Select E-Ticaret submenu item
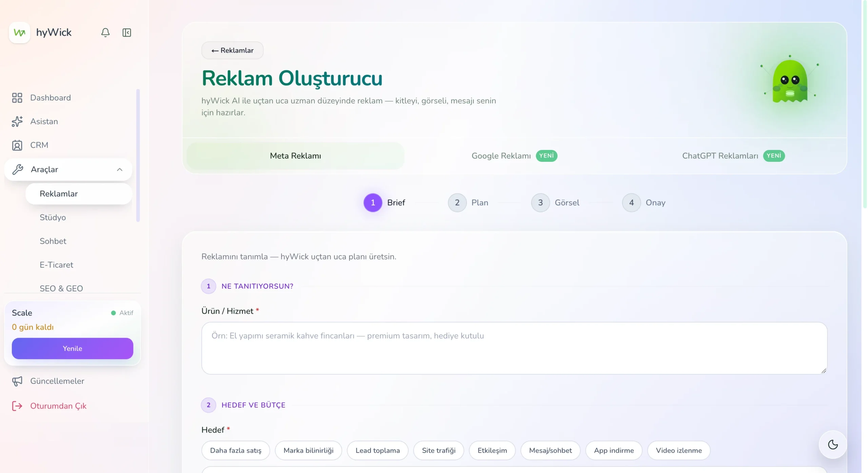The height and width of the screenshot is (473, 868). pos(79,265)
